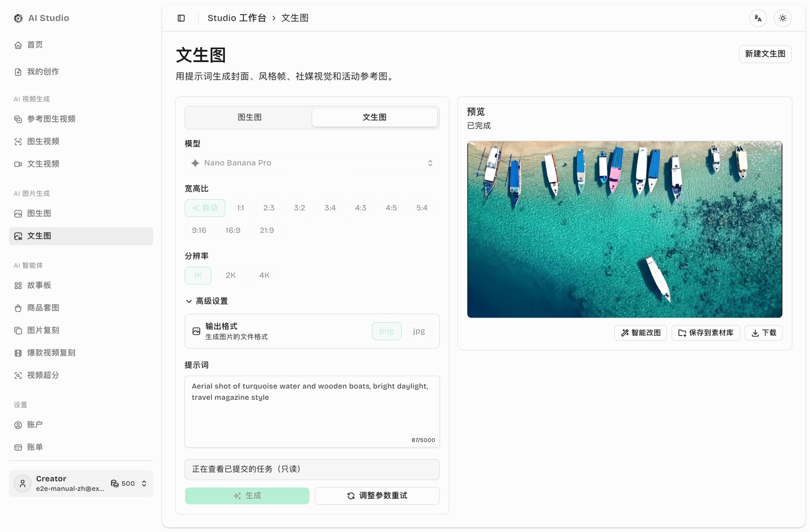Screen dimensions: 810x532
Task: Click the 87/5000 character counter
Action: click(x=423, y=440)
